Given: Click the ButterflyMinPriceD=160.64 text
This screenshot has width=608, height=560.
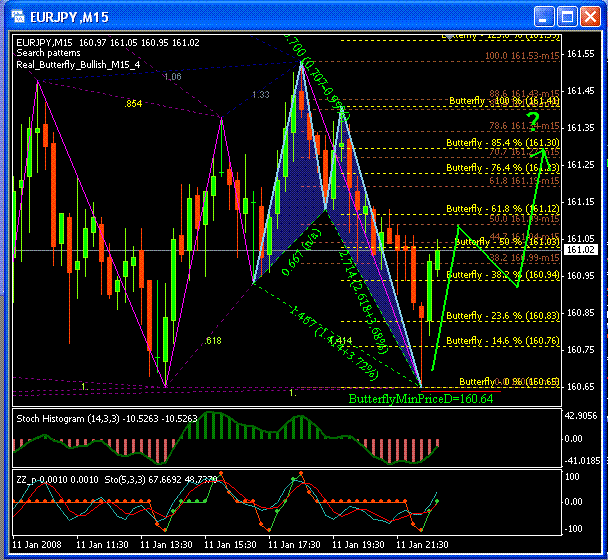Looking at the screenshot, I should [421, 399].
